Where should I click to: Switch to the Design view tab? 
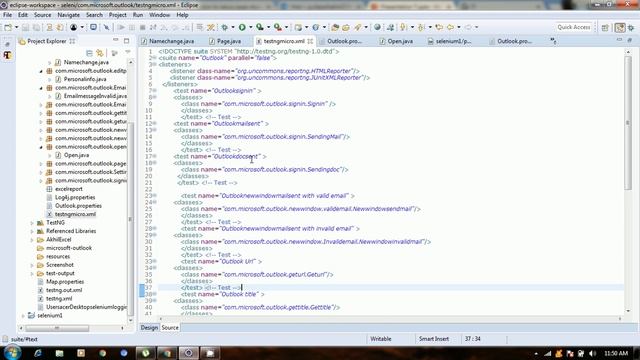(x=149, y=327)
